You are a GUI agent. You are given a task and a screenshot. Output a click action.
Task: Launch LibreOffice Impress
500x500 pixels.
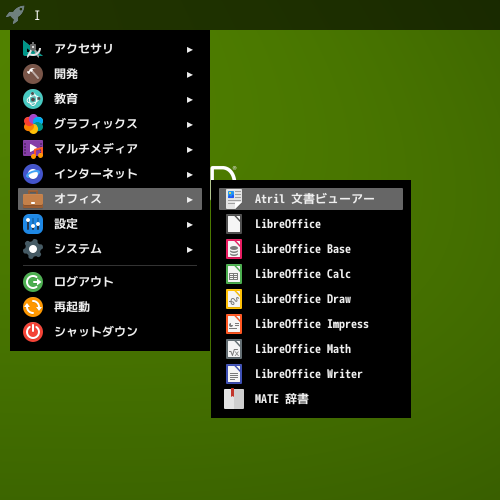click(311, 324)
